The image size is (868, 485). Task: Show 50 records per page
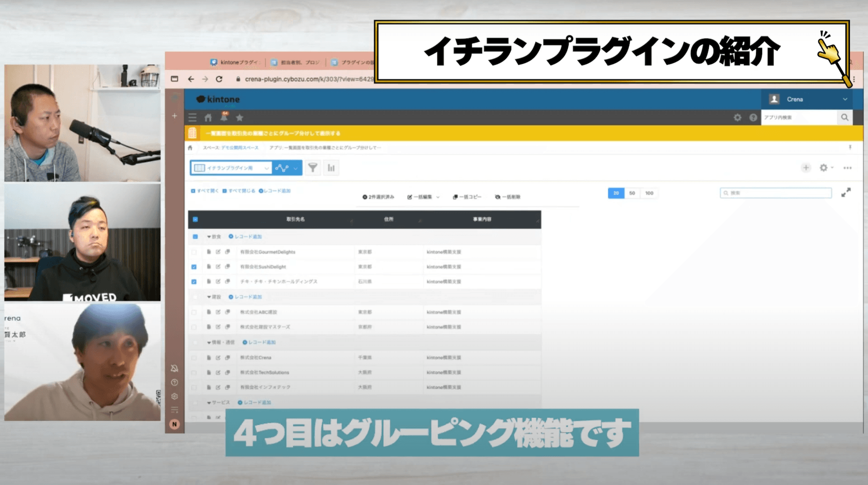632,193
